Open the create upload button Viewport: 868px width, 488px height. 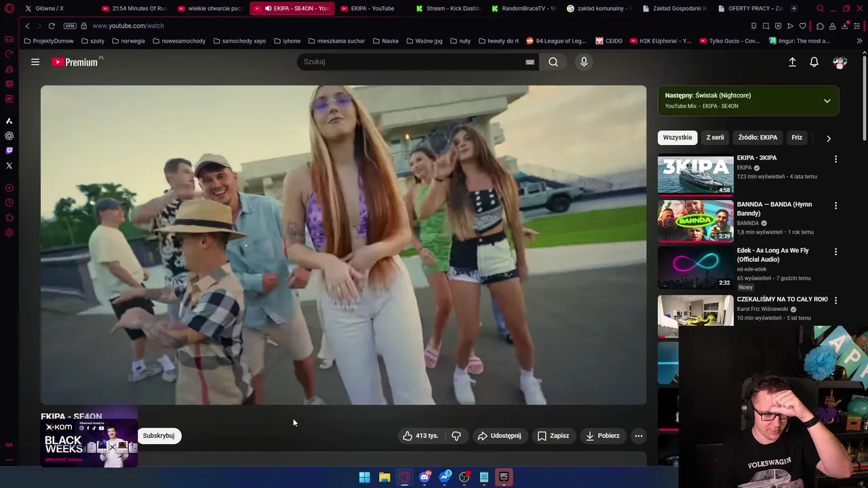[792, 62]
